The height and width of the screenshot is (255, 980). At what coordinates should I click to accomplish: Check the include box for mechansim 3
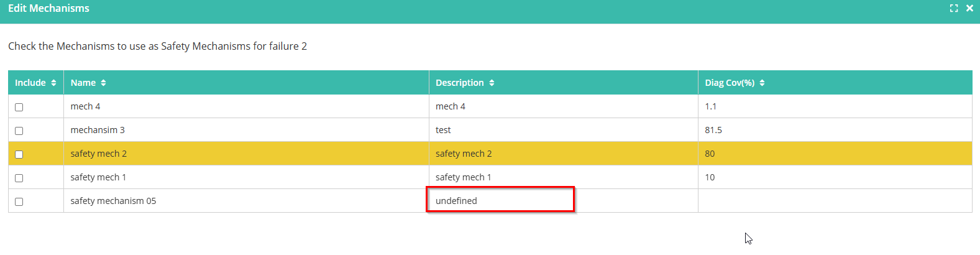point(19,131)
